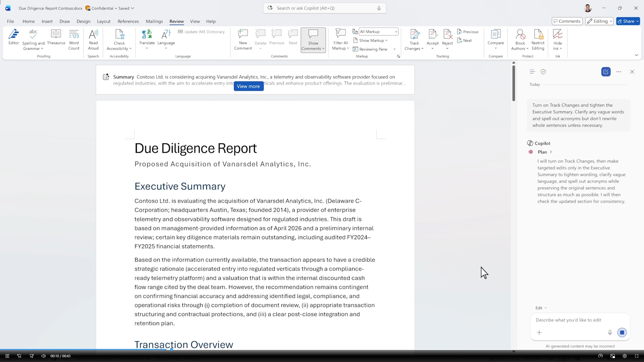644x362 pixels.
Task: Run Spelling and Grammar check
Action: (x=33, y=40)
